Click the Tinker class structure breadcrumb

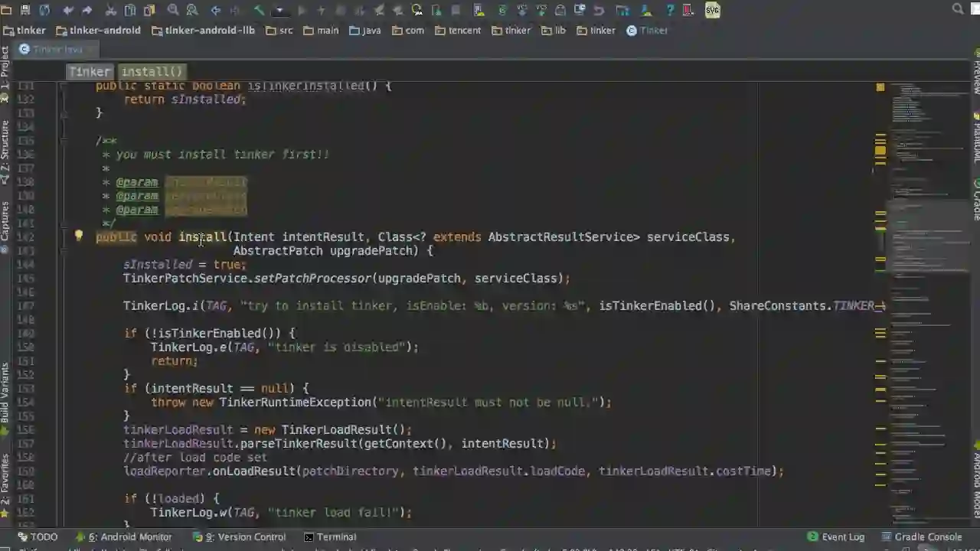90,72
